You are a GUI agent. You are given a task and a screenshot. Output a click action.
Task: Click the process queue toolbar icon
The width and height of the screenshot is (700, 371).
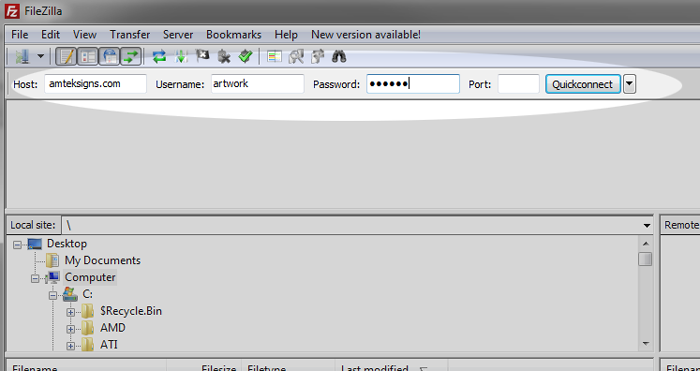click(181, 57)
